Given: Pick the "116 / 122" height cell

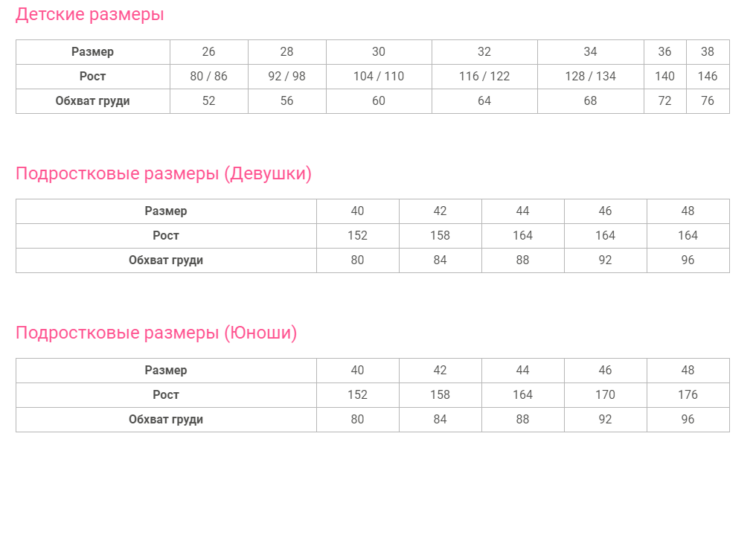Looking at the screenshot, I should pyautogui.click(x=484, y=77).
